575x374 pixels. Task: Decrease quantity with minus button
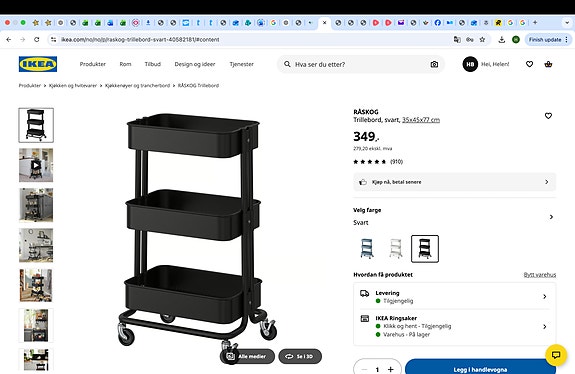[x=364, y=369]
